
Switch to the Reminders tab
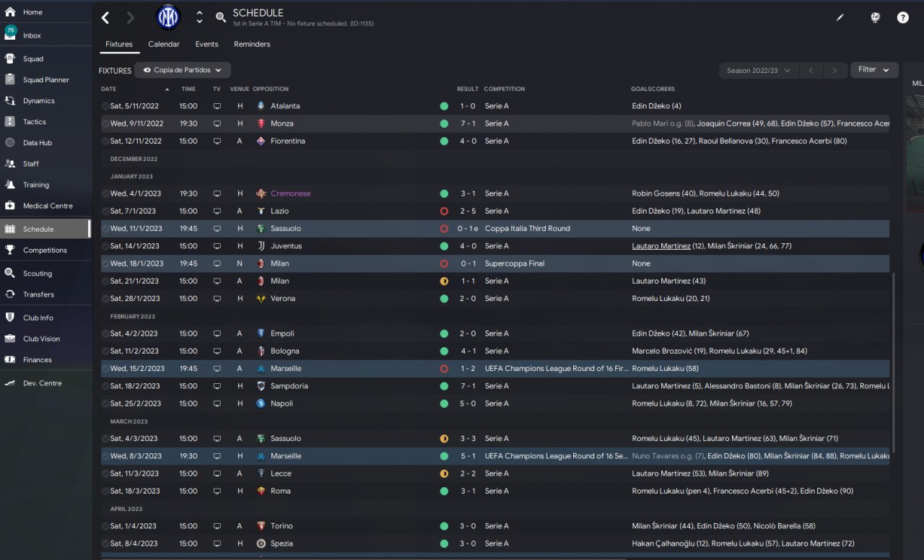(252, 44)
